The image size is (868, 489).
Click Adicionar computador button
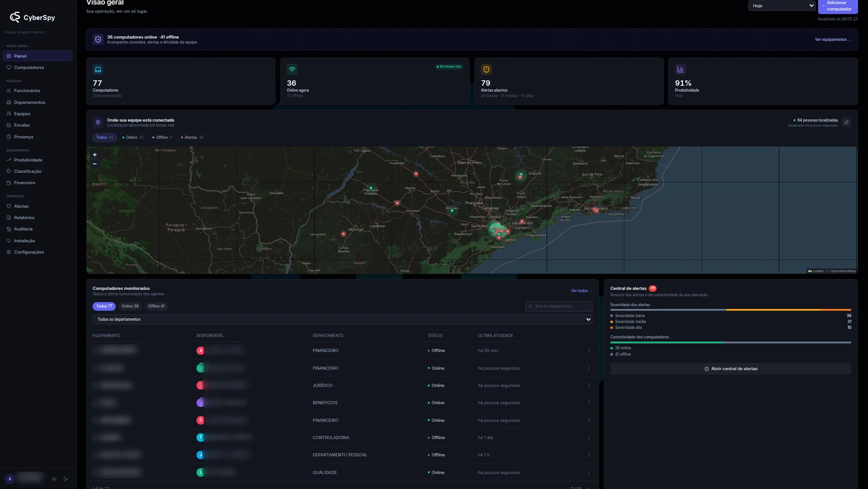coord(838,6)
